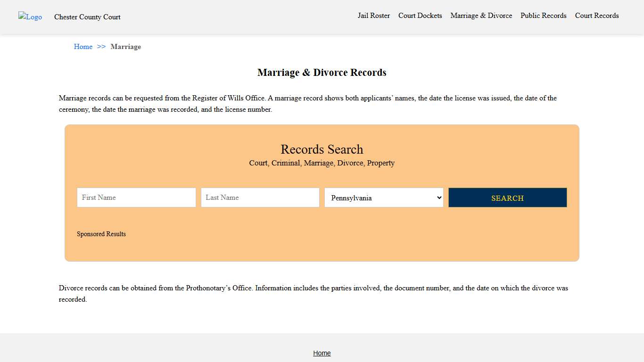Click the Chester County Court title text
This screenshot has width=644, height=362.
click(87, 17)
